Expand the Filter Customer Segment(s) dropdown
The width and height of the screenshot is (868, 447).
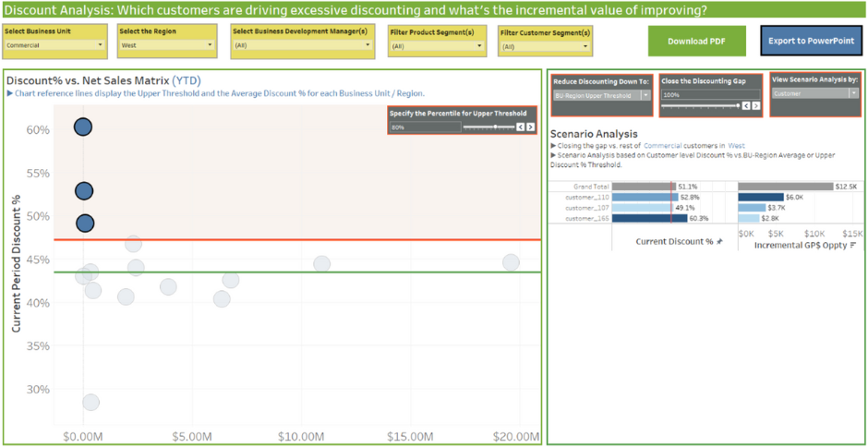(544, 45)
